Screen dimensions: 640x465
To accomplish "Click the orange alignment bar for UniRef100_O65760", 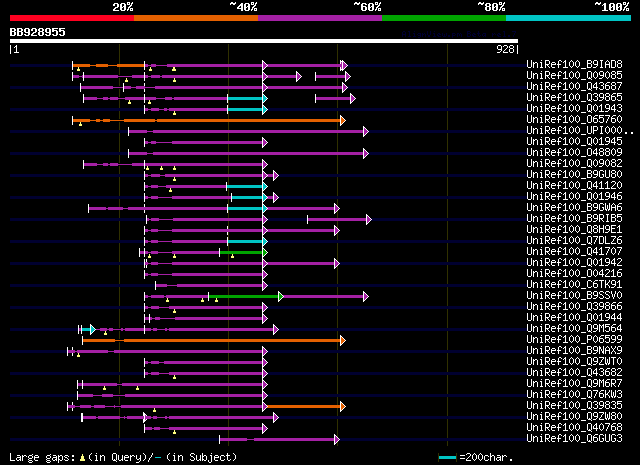I will (x=209, y=120).
